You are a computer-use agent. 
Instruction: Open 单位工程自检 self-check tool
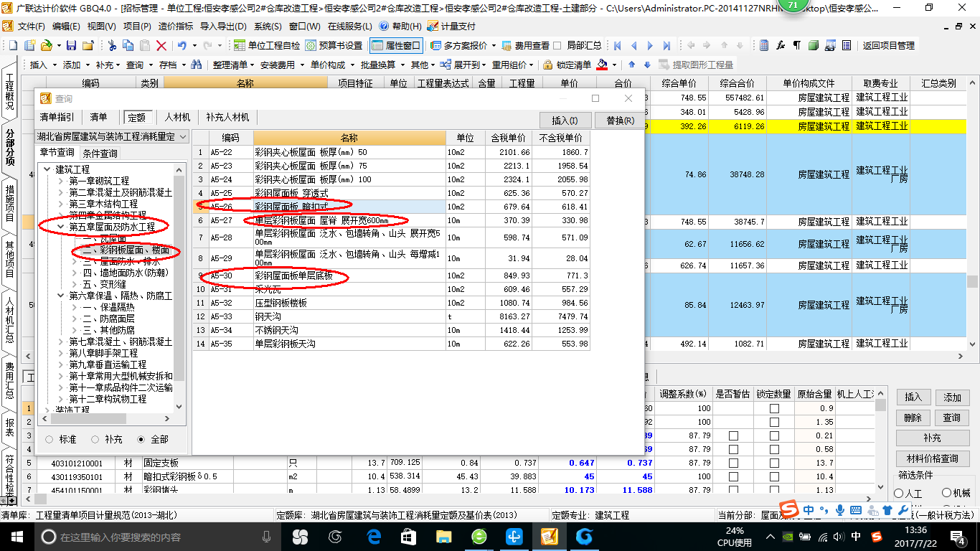coord(267,45)
